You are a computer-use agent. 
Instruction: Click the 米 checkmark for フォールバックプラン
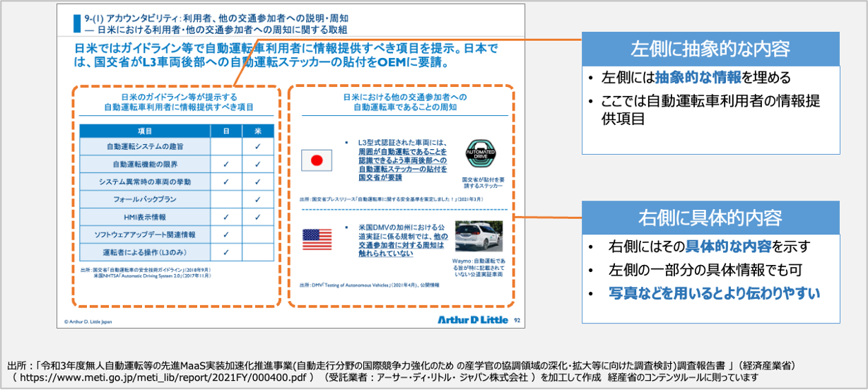point(258,199)
